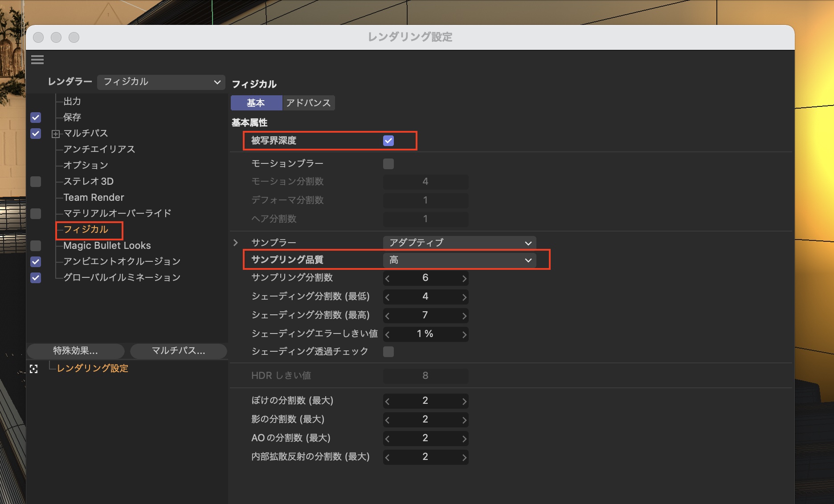Expand the サンプラー disclosure arrow
The width and height of the screenshot is (834, 504).
pos(236,243)
